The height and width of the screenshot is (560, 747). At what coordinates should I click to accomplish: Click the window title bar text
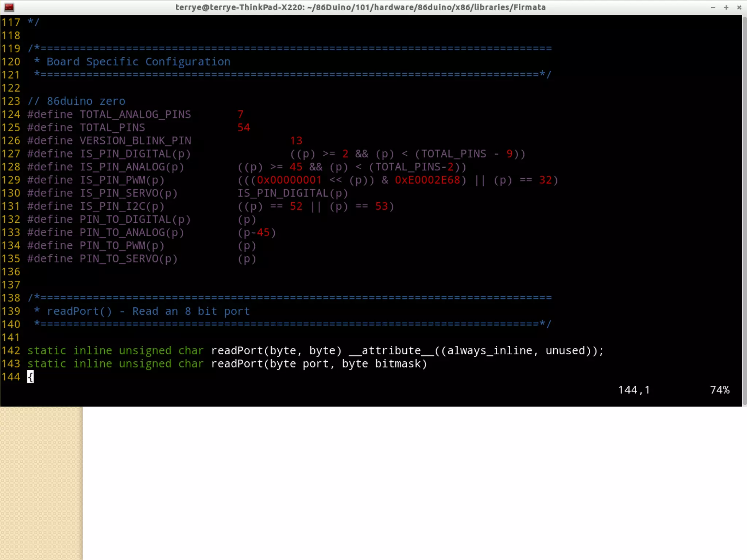(360, 7)
